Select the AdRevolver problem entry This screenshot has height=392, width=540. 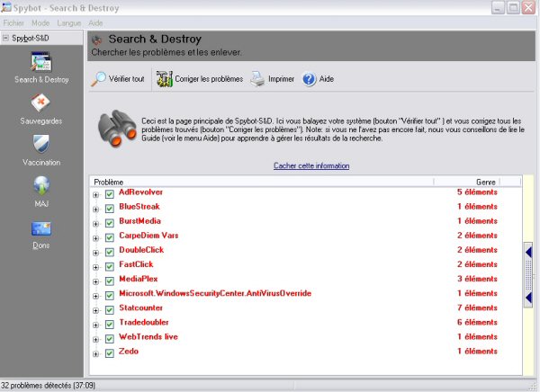(x=141, y=192)
